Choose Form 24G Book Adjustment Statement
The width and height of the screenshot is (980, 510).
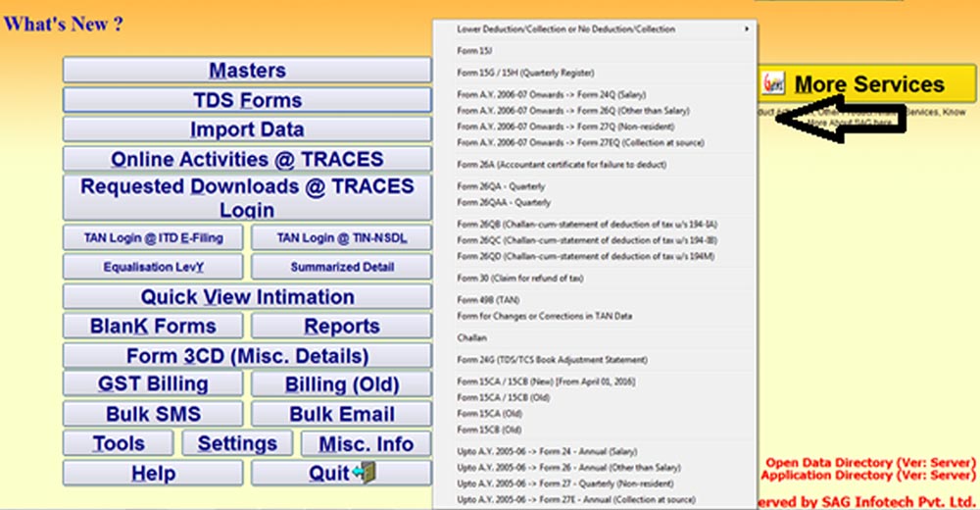(552, 360)
